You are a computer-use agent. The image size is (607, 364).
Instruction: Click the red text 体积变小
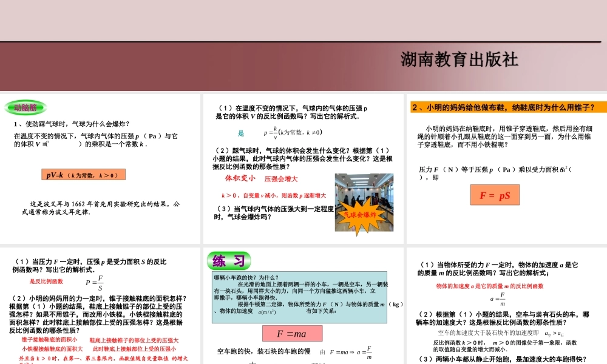(x=240, y=178)
